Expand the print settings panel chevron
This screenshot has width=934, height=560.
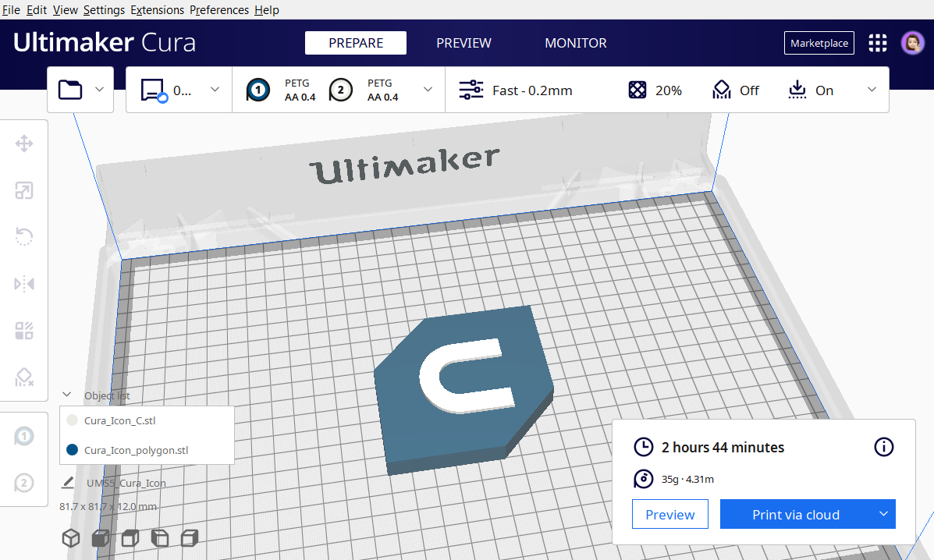point(872,90)
